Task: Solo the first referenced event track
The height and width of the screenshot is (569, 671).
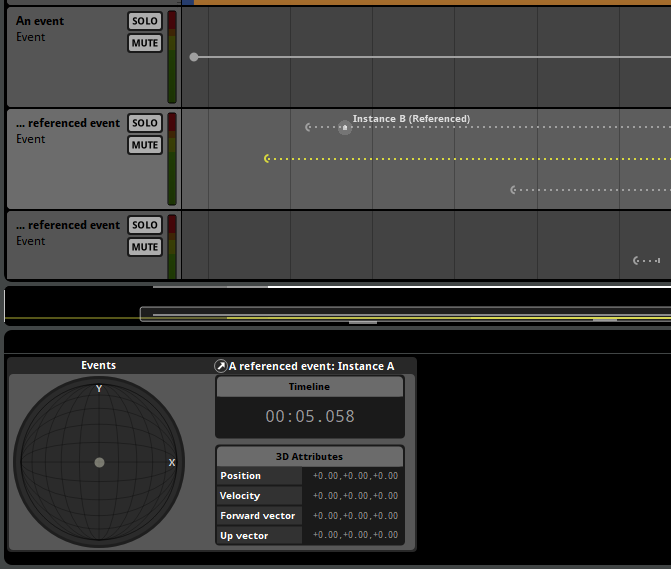Action: [x=145, y=123]
